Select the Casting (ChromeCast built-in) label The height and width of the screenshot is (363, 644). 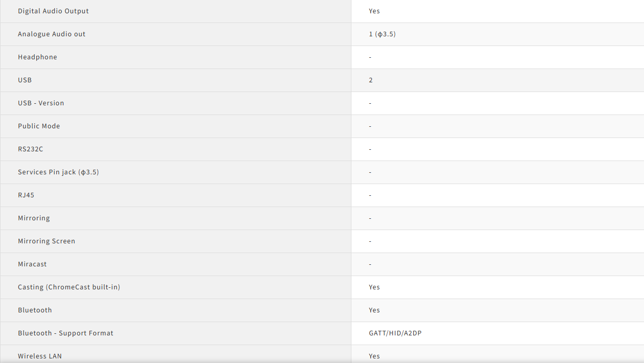69,287
